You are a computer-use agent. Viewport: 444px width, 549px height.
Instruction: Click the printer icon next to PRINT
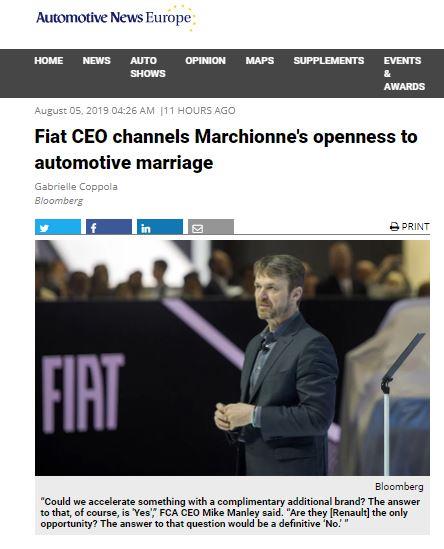tap(394, 227)
